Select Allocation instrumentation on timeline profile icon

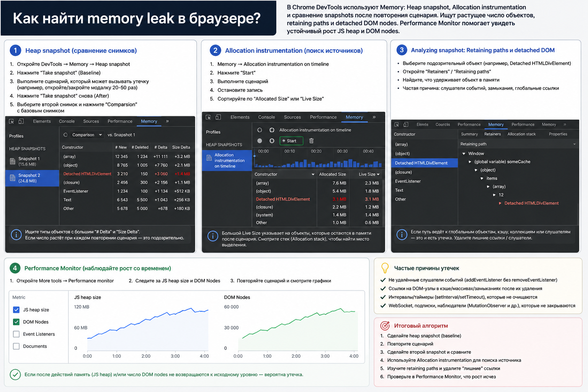point(209,158)
